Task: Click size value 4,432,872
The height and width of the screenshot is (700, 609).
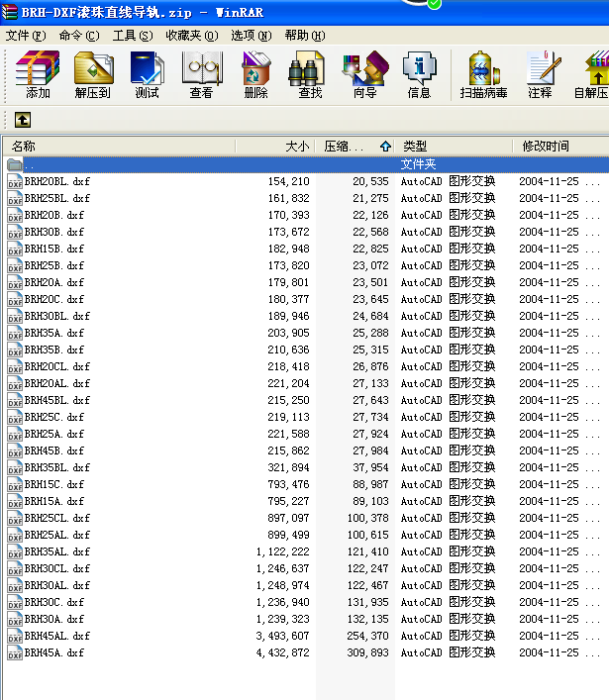Action: coord(282,652)
